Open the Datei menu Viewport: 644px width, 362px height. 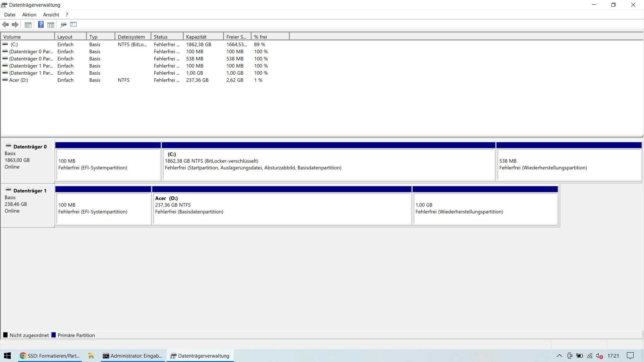tap(10, 15)
